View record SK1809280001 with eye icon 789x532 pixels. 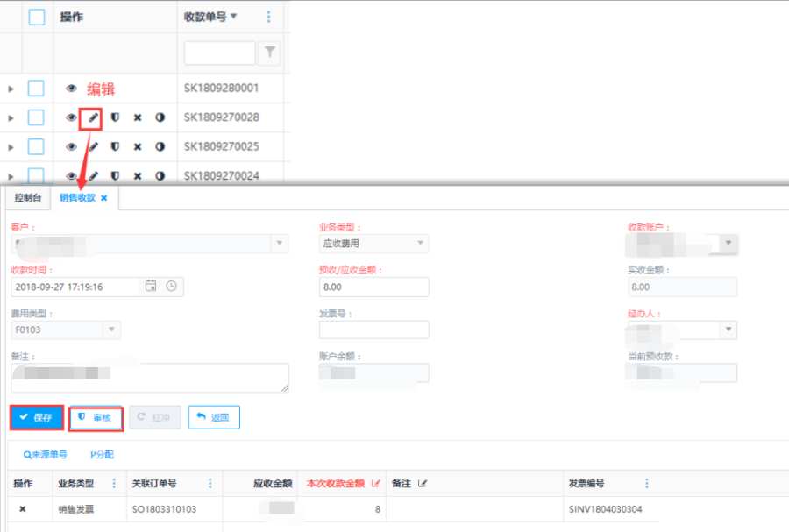point(72,89)
